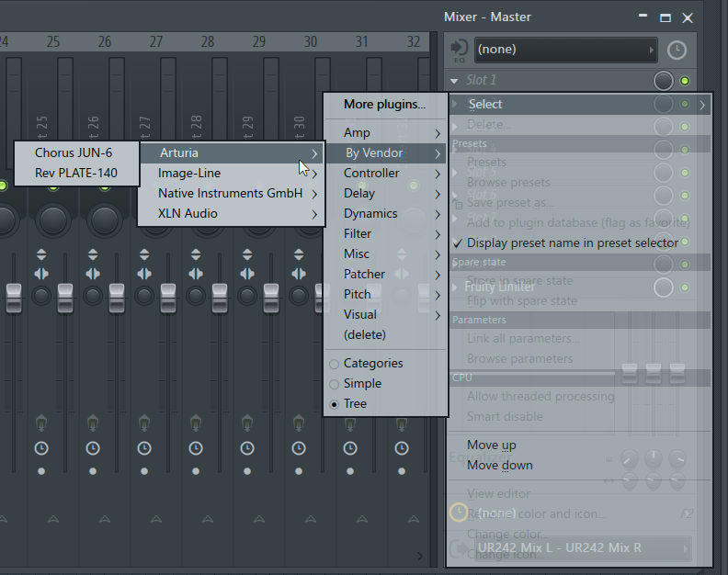
Task: Choose Rev PLATE-140 from the Arturia submenu
Action: coord(76,173)
